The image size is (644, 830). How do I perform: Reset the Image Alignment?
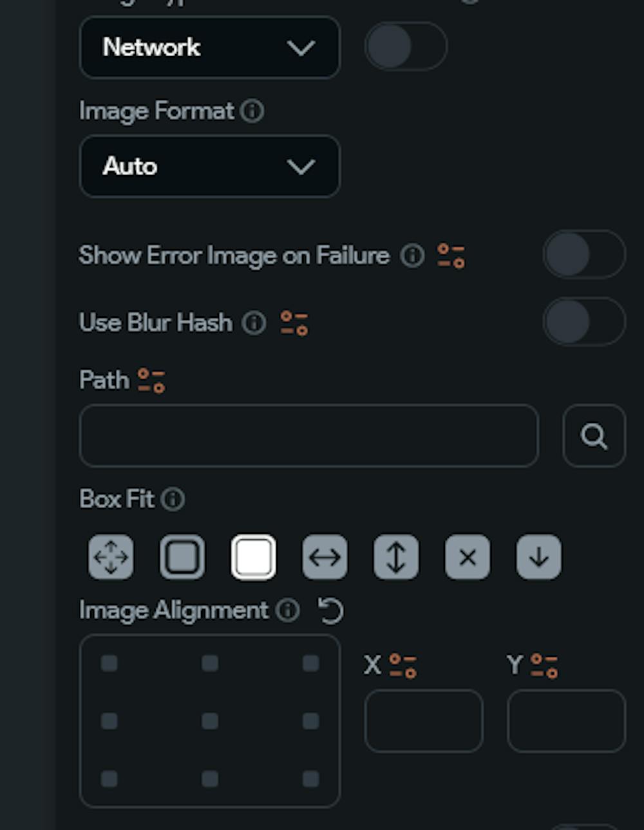pyautogui.click(x=331, y=610)
